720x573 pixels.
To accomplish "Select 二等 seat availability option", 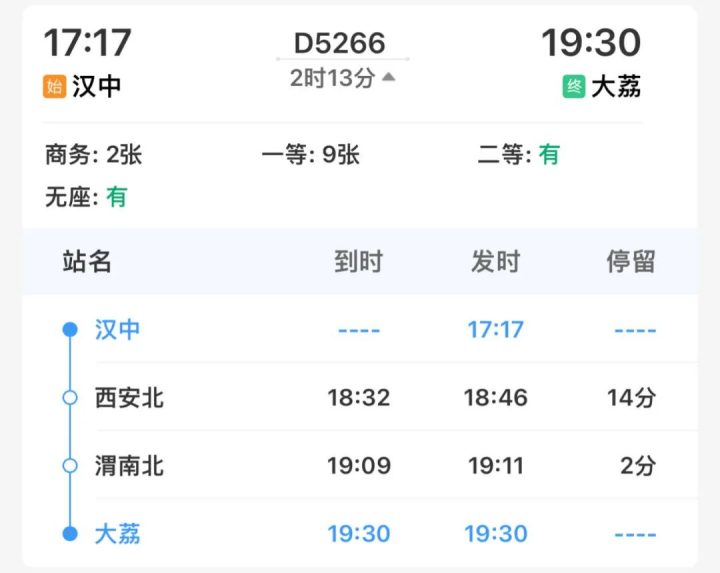I will pos(519,155).
